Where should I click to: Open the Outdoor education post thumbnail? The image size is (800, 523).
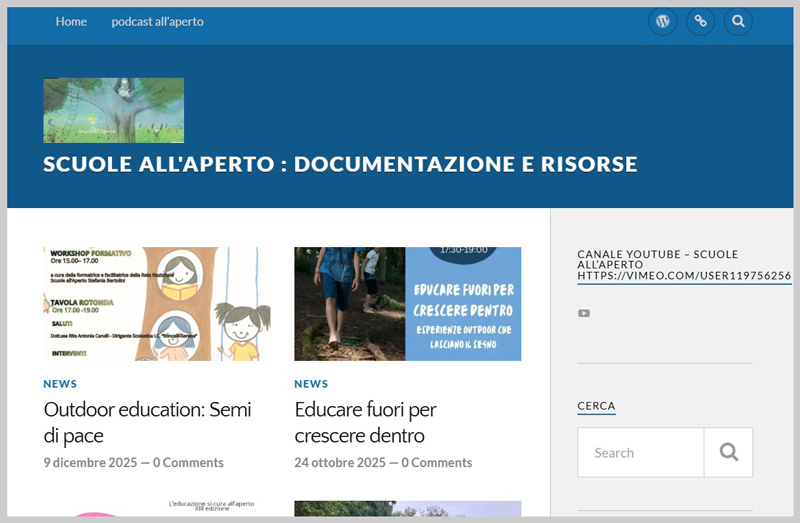[x=156, y=303]
